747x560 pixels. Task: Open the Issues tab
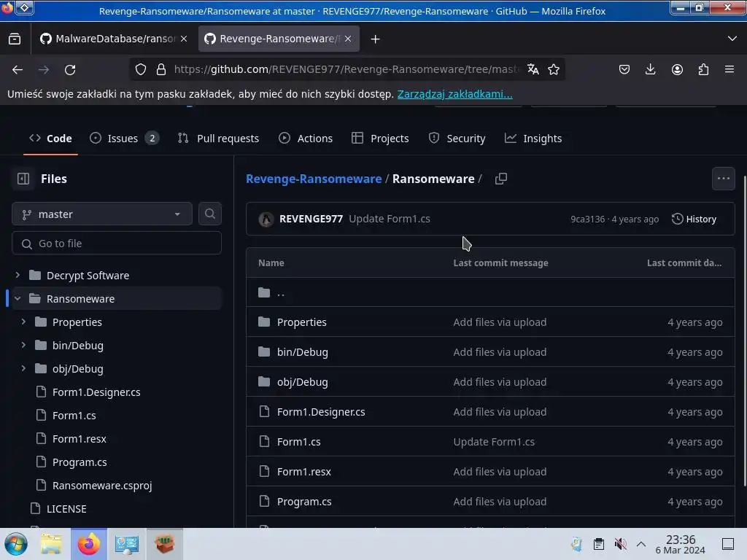click(x=124, y=139)
